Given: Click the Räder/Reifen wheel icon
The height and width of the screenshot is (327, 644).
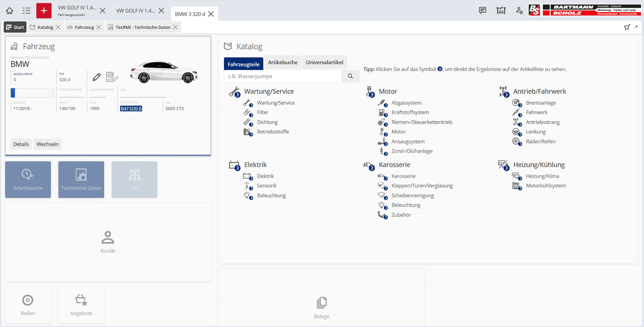Looking at the screenshot, I should (x=517, y=142).
